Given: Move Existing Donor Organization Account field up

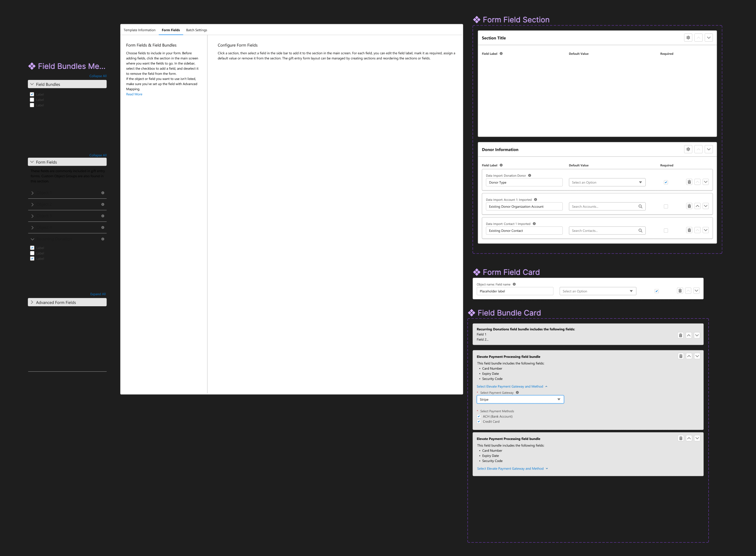Looking at the screenshot, I should (697, 206).
